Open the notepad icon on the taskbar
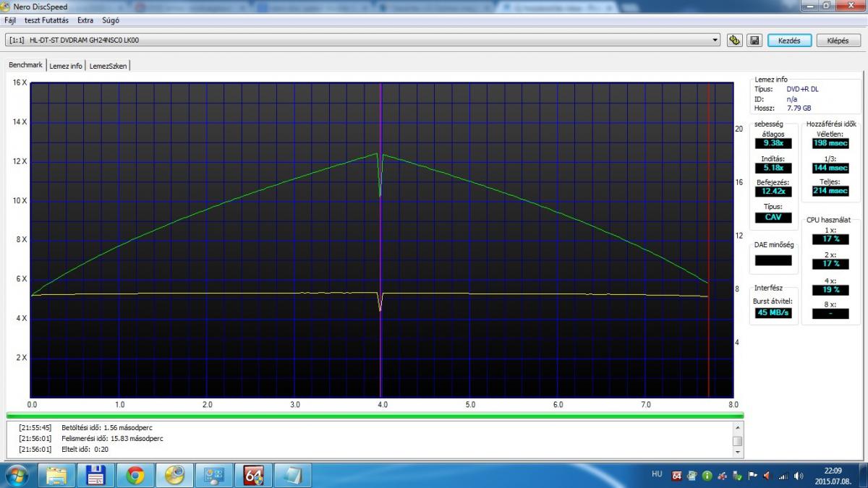This screenshot has height=488, width=868. pos(292,475)
